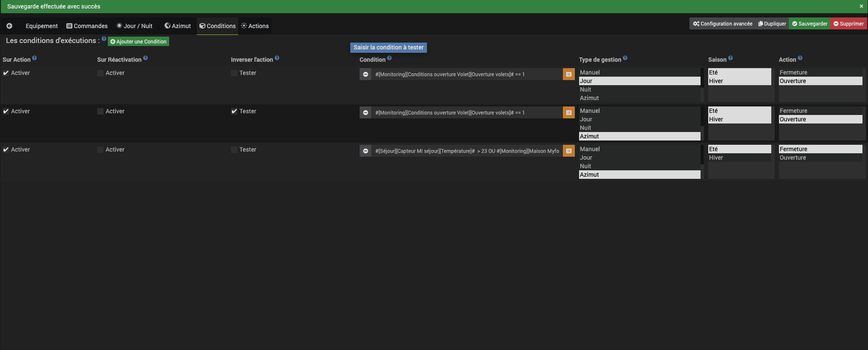This screenshot has width=868, height=350.
Task: Select Jour in second row gestion list
Action: (639, 119)
